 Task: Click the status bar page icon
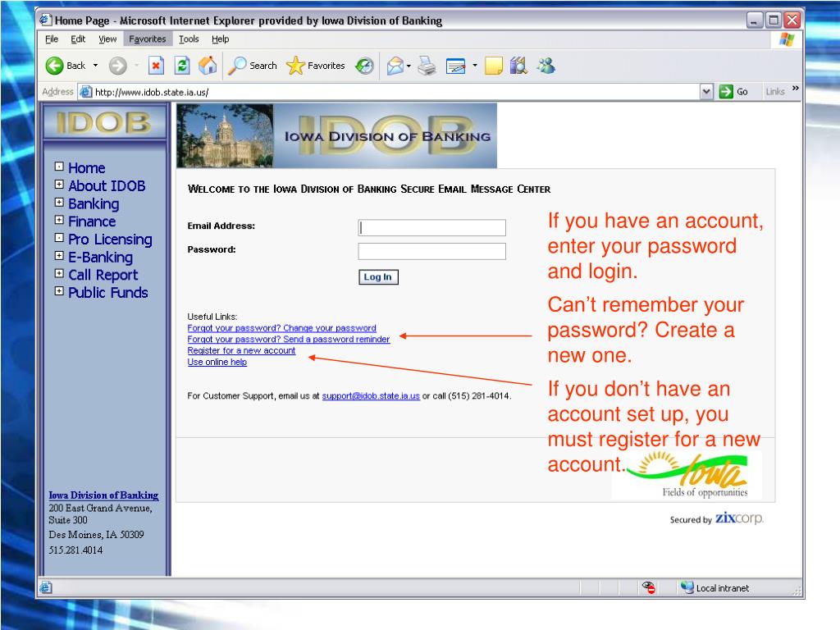(46, 587)
